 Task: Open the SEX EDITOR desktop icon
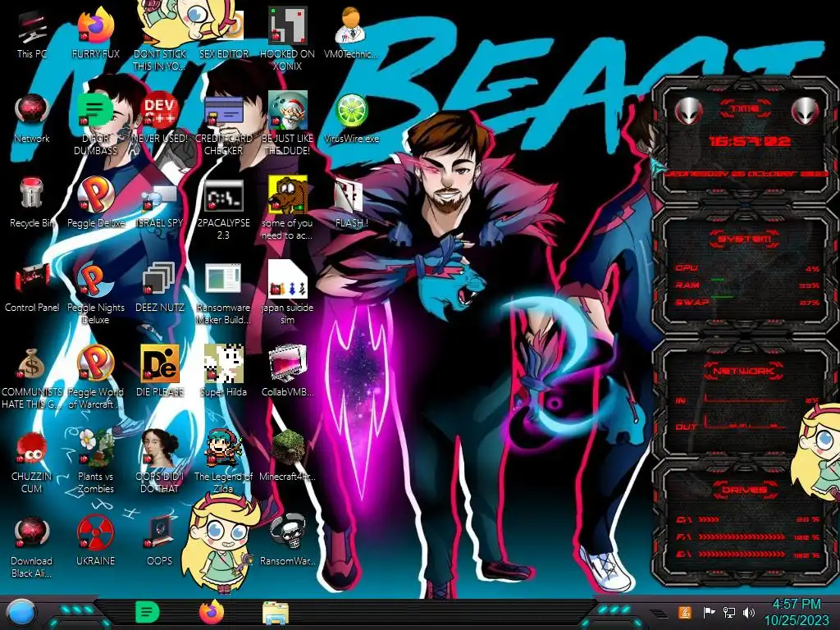point(224,33)
